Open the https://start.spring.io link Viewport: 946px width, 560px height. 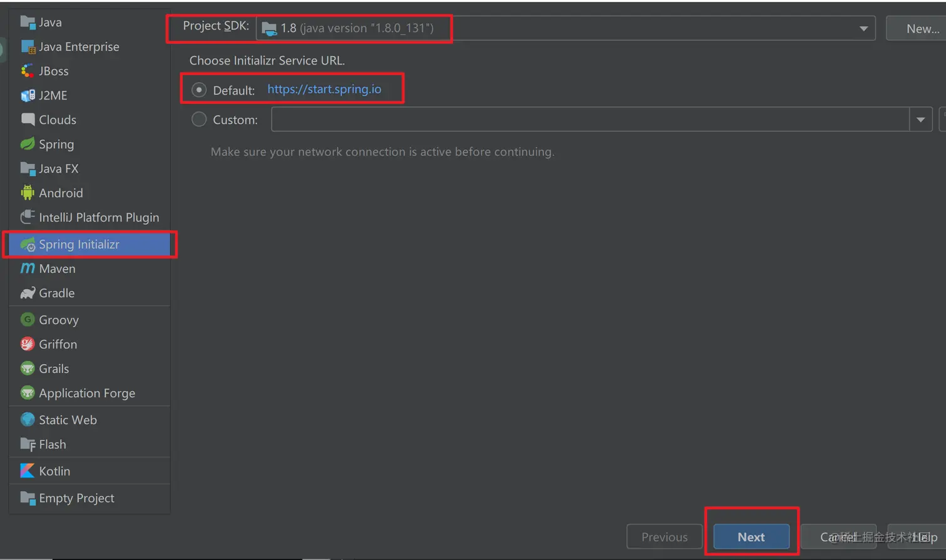pos(324,89)
